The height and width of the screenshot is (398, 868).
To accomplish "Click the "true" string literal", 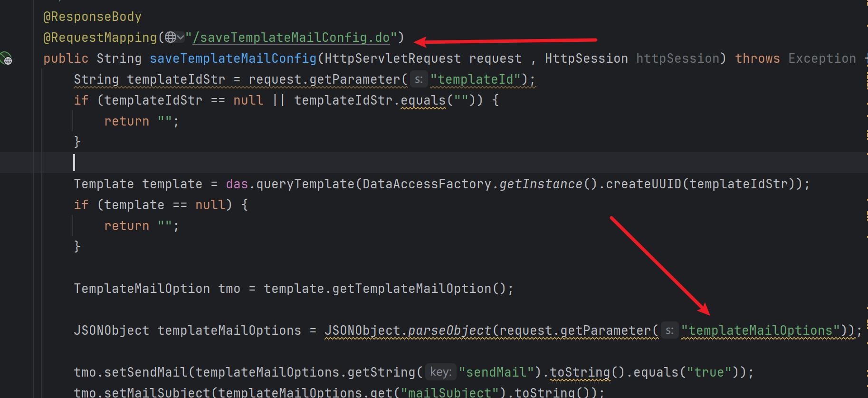I will 709,372.
